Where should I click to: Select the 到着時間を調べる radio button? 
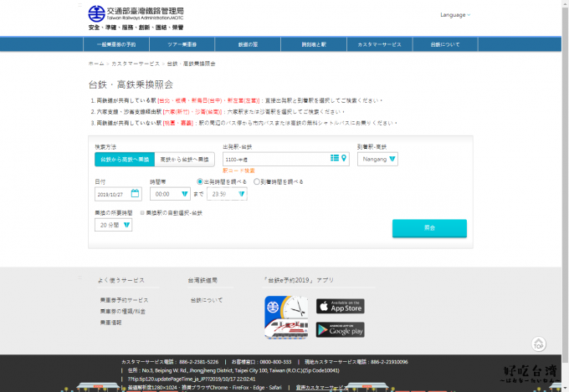[255, 181]
